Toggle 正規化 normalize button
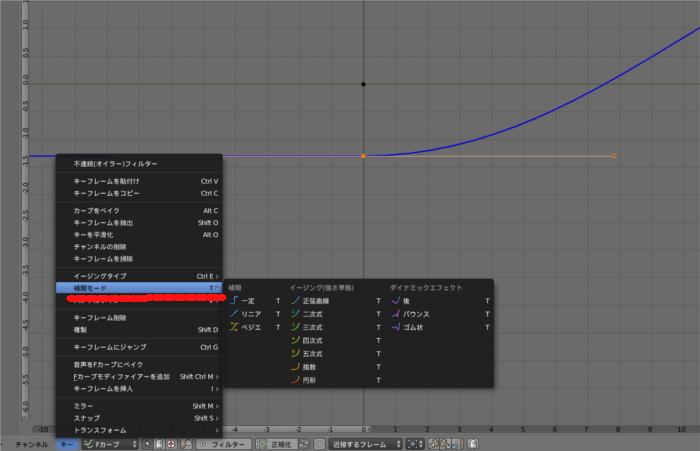This screenshot has height=451, width=700. click(276, 444)
